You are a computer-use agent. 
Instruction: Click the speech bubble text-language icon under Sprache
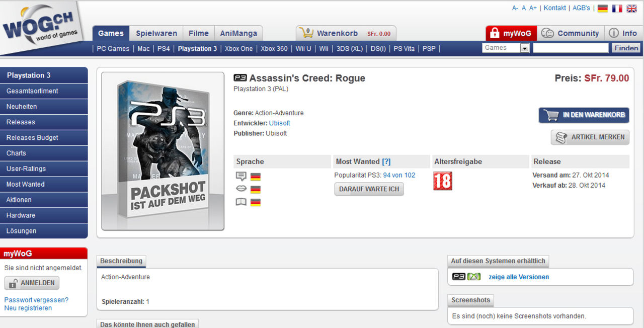[241, 177]
